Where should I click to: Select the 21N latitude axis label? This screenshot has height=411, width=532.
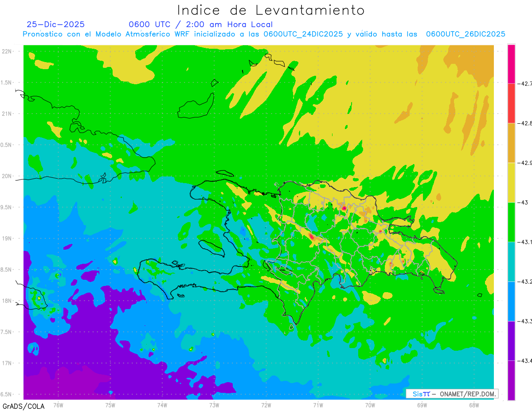click(6, 114)
